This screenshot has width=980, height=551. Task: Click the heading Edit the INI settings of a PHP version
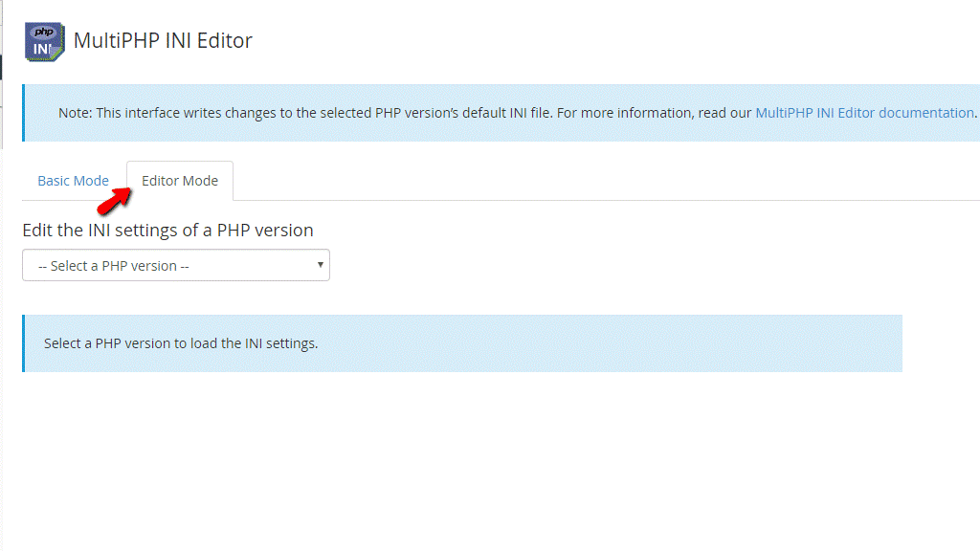pos(167,230)
